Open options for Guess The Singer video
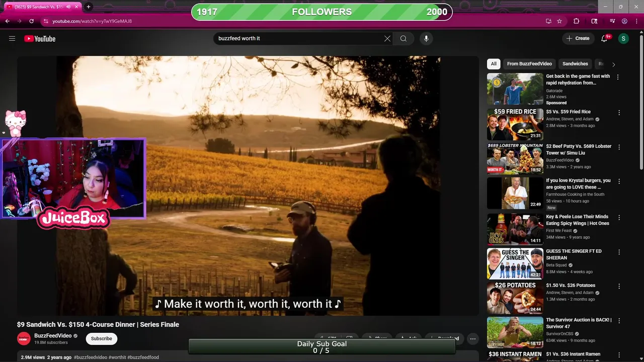 pyautogui.click(x=619, y=252)
